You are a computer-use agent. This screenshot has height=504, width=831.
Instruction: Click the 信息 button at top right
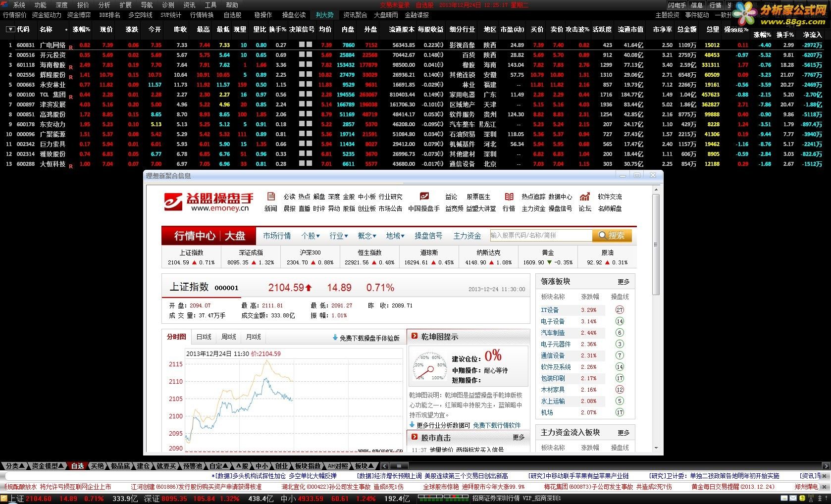pyautogui.click(x=697, y=5)
